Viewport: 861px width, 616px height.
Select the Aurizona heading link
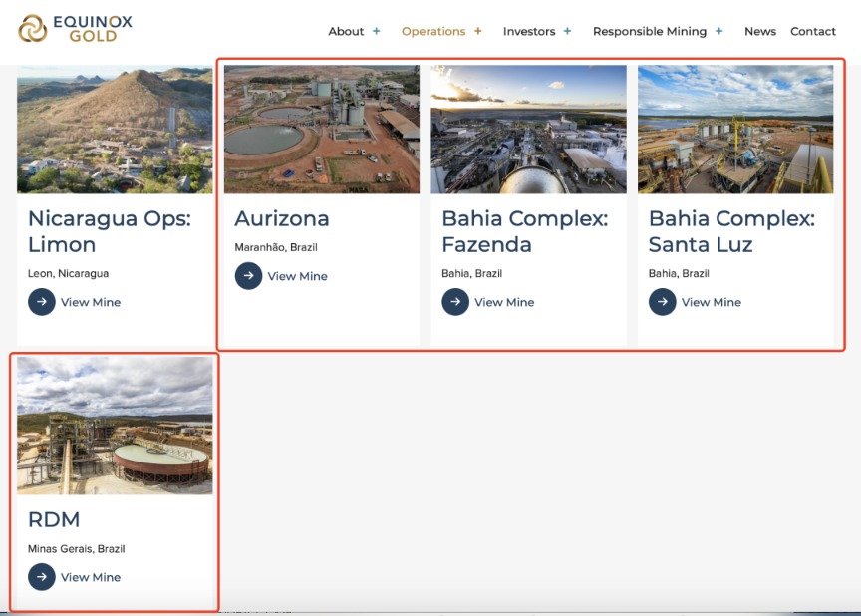(281, 218)
